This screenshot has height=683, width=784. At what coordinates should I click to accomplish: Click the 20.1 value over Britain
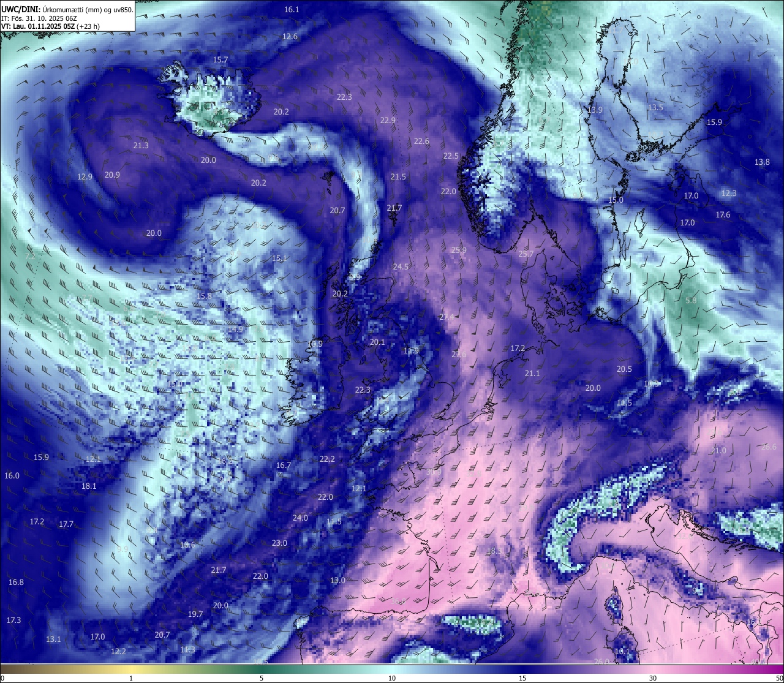(377, 342)
